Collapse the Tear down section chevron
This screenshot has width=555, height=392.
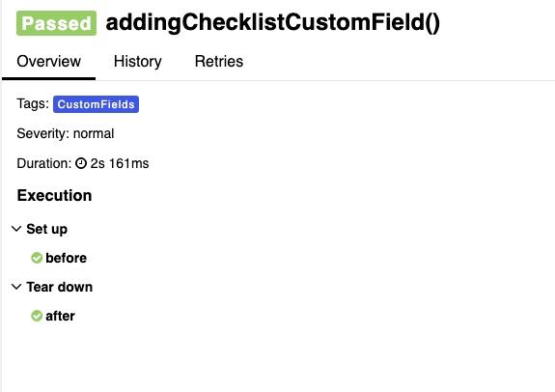(16, 287)
